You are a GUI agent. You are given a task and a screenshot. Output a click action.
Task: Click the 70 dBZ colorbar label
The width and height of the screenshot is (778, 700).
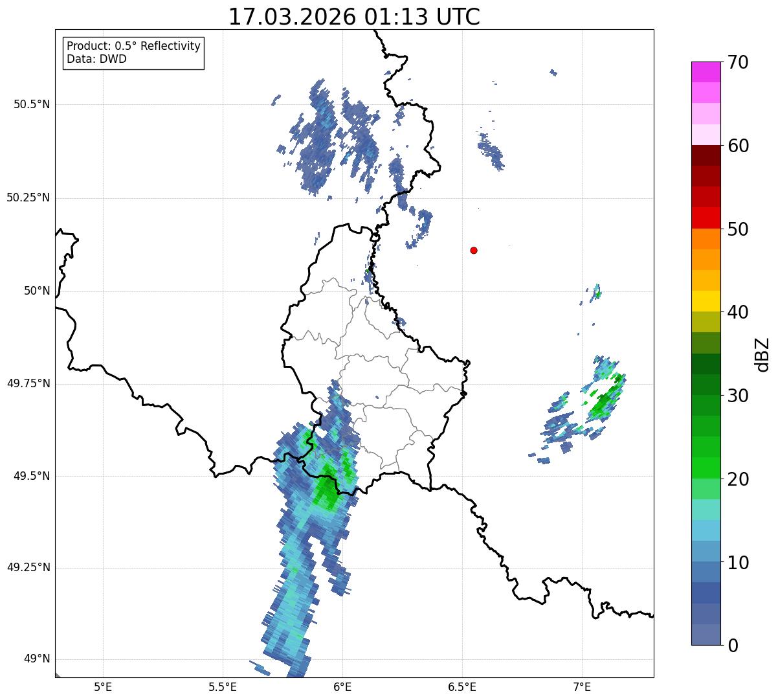(x=737, y=62)
